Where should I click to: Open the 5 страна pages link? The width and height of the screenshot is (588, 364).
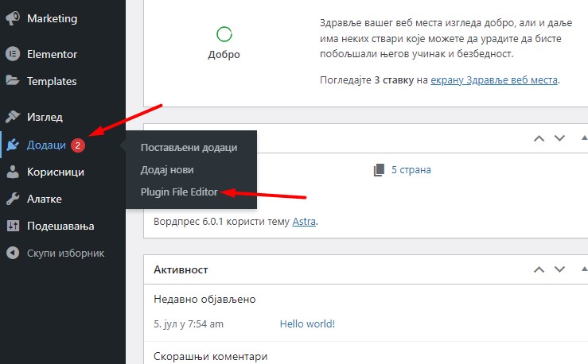(x=411, y=169)
